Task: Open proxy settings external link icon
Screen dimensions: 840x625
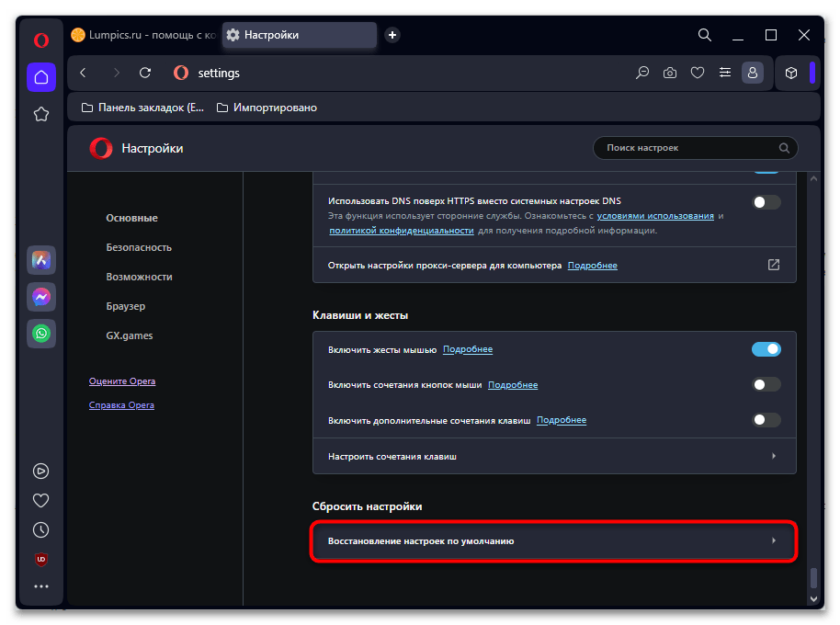Action: 774,265
